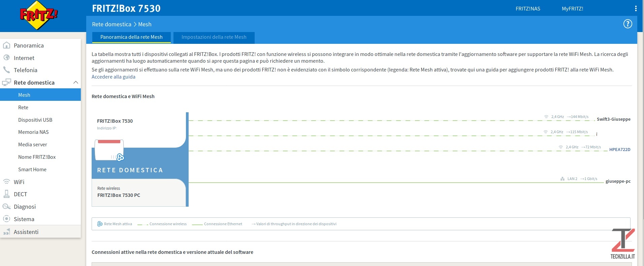Click the 1 Gbit/s throughput value
The height and width of the screenshot is (266, 644).
(x=589, y=179)
